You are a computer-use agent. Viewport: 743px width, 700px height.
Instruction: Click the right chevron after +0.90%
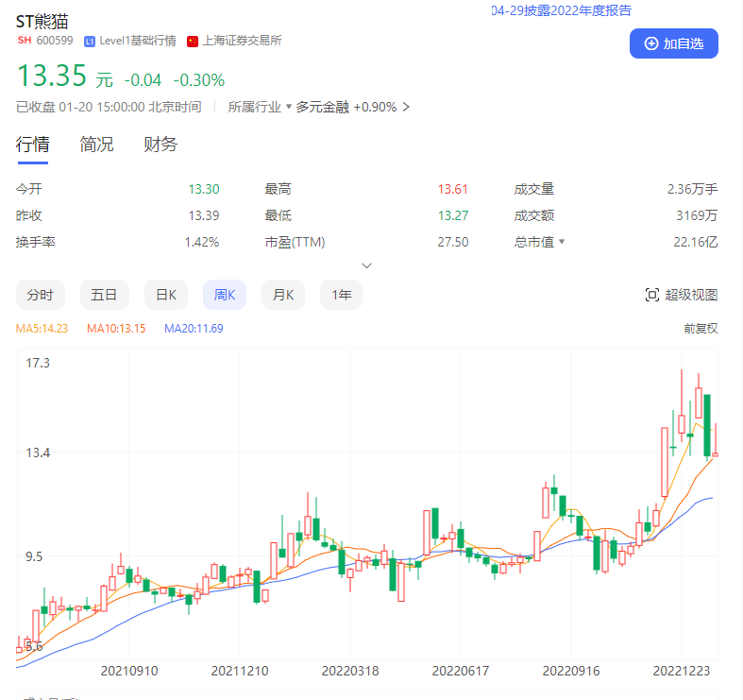(x=406, y=107)
